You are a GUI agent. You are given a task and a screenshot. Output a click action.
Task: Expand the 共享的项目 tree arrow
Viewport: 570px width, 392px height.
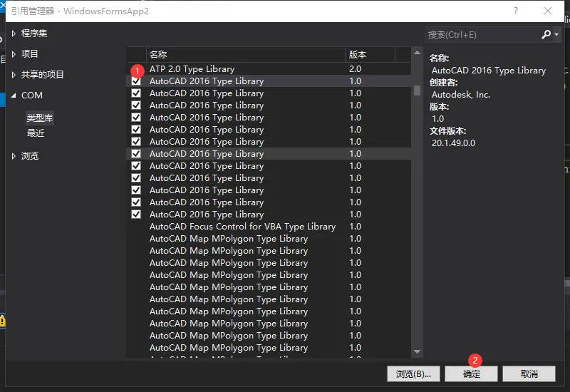[x=14, y=75]
